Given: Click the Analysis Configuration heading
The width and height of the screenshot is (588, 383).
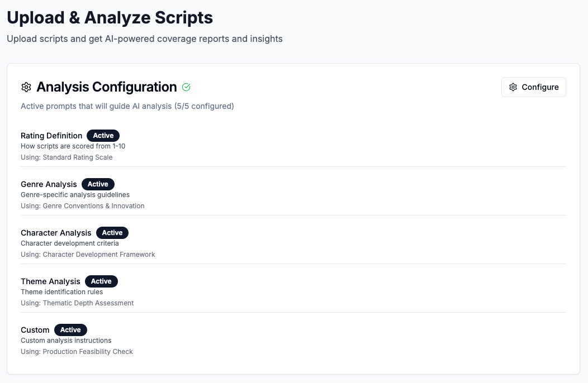Looking at the screenshot, I should tap(106, 87).
